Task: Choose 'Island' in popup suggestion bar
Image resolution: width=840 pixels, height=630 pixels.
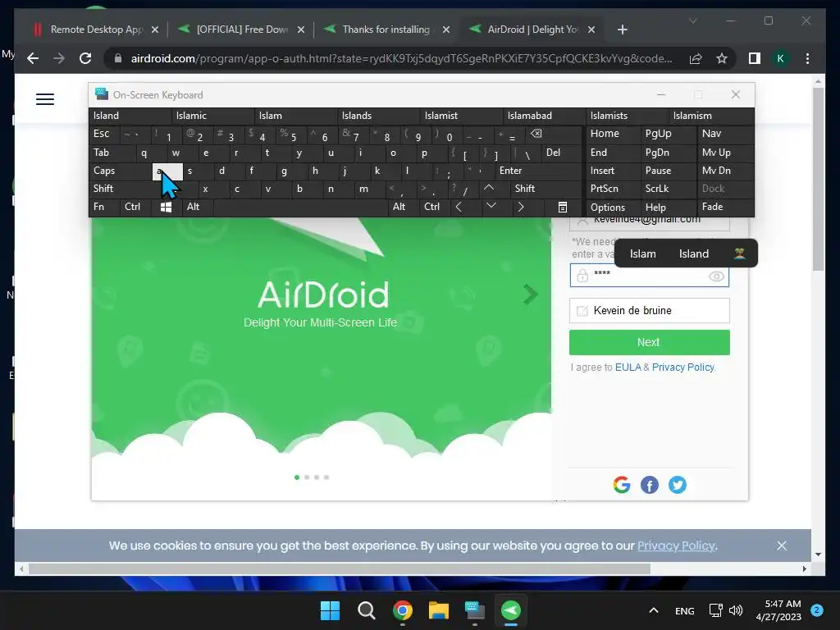Action: [x=694, y=254]
